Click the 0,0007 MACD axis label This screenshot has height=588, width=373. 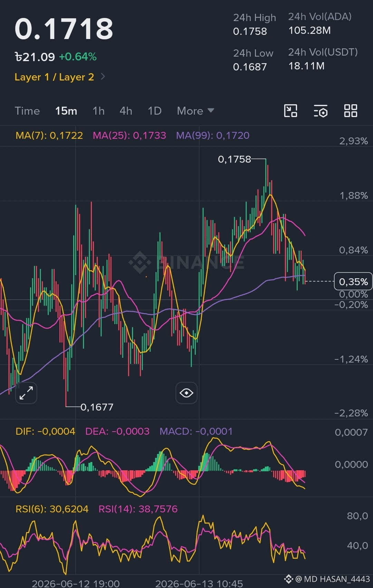351,432
